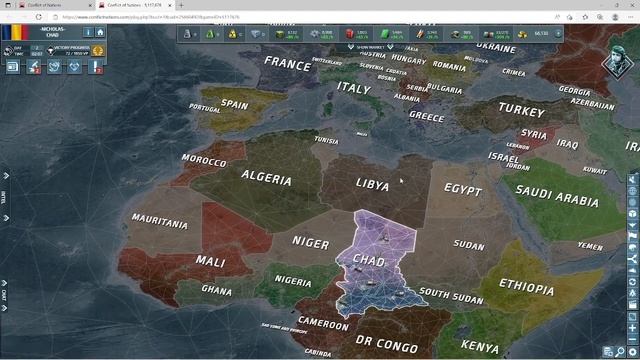
Task: Select the Sudan country label
Action: (x=469, y=245)
